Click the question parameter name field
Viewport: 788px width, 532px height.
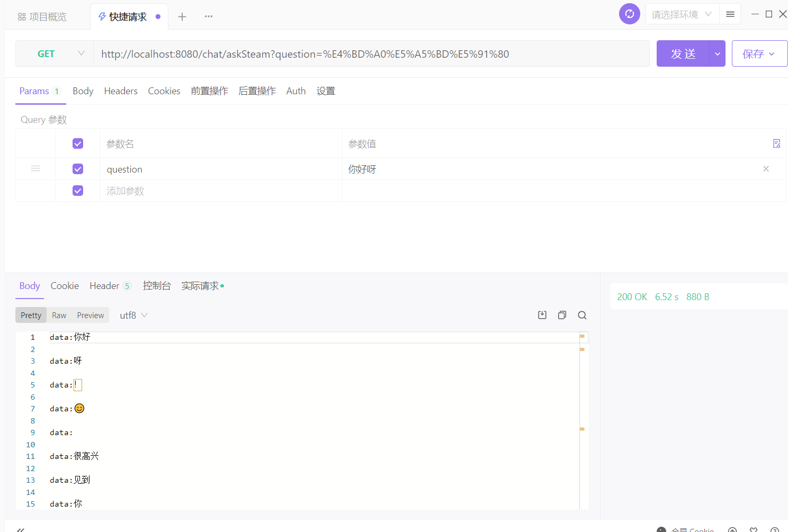(x=221, y=169)
